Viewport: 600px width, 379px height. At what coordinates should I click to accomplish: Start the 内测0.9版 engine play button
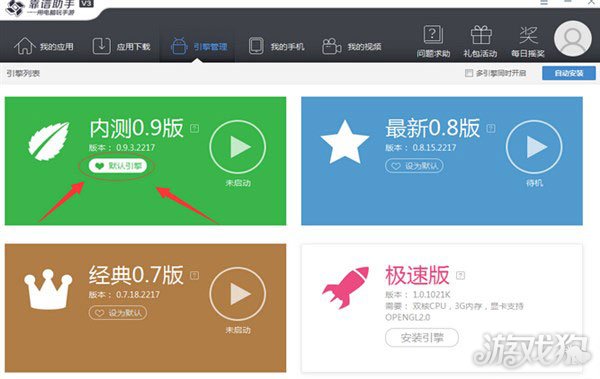238,147
